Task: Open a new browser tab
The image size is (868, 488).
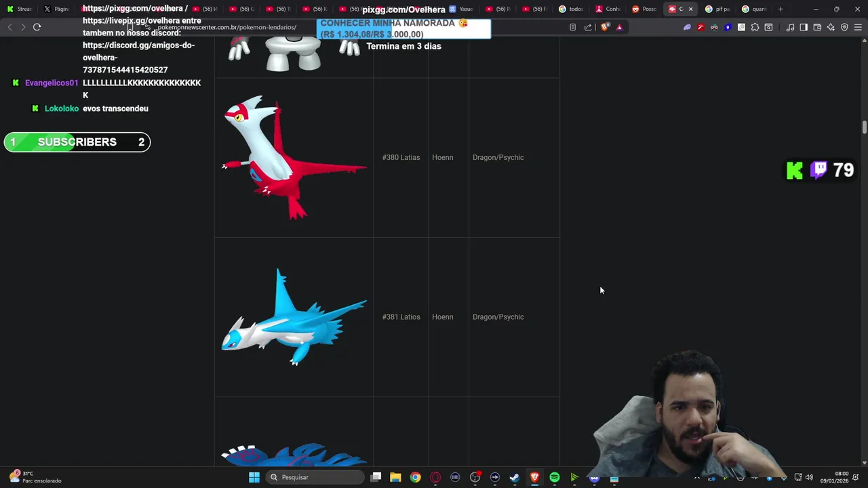Action: [x=781, y=9]
